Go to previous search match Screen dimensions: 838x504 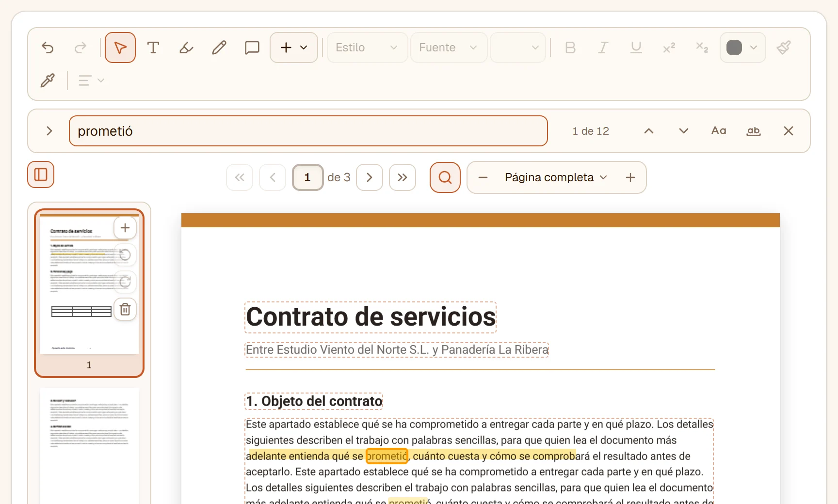pyautogui.click(x=649, y=131)
